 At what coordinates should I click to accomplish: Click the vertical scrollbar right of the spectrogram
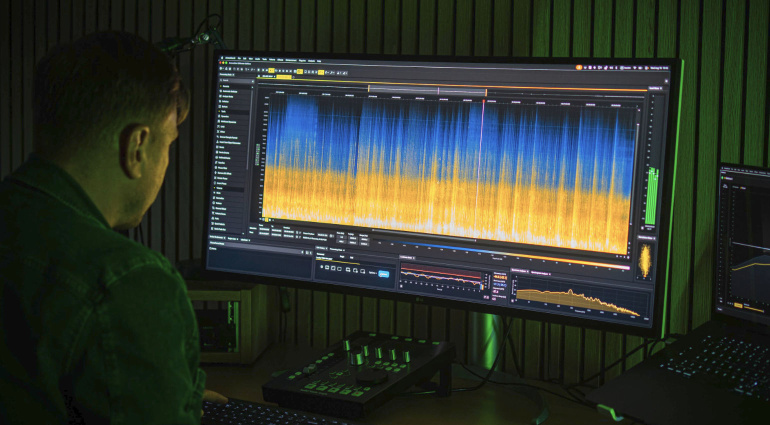point(634,174)
